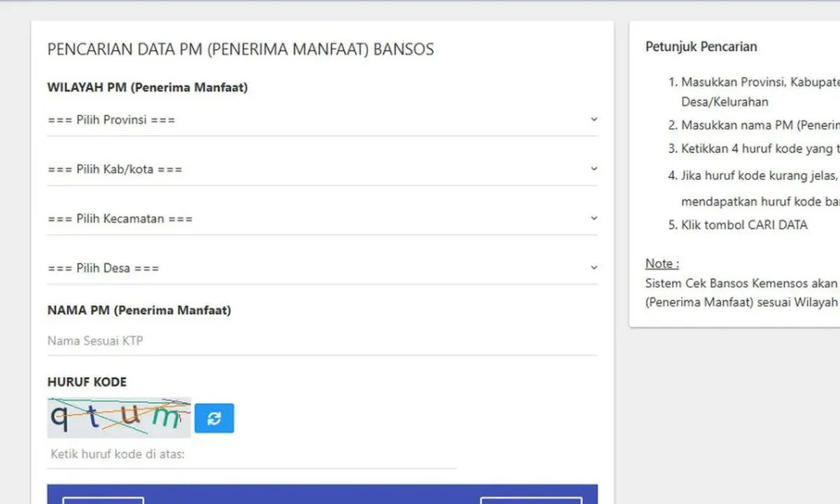This screenshot has width=840, height=504.
Task: Click the NAMA PM section label
Action: 139,310
